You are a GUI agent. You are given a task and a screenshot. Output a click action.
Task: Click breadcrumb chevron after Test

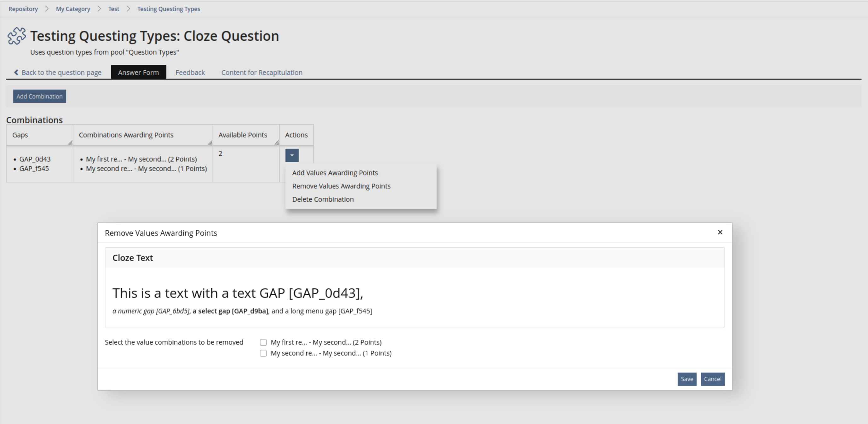[x=128, y=9]
